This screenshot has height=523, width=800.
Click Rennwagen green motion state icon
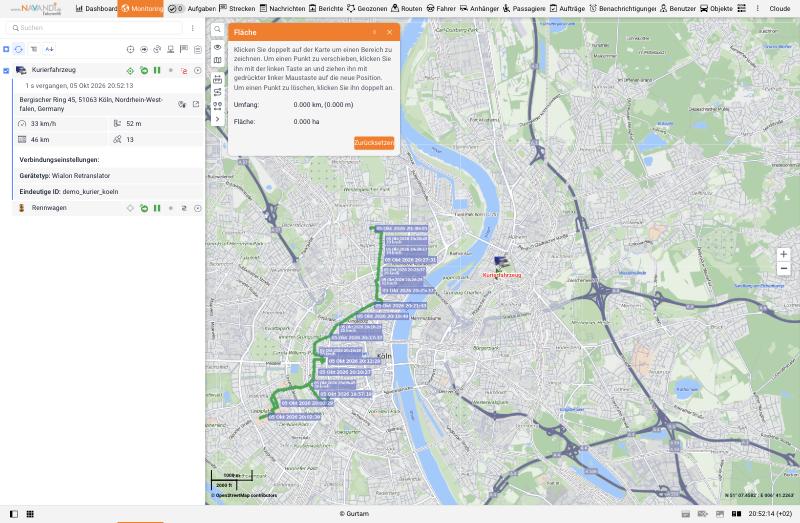144,208
